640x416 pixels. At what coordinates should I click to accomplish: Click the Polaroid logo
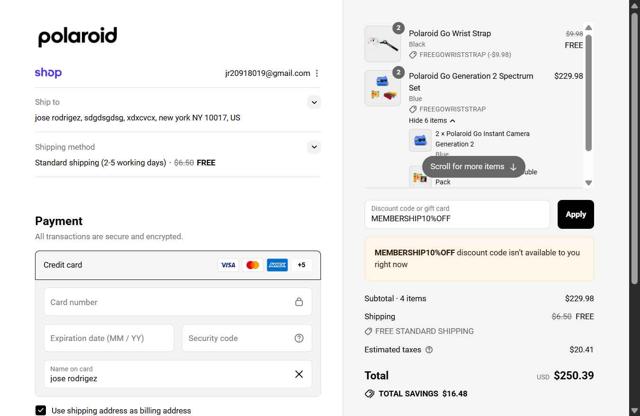click(77, 37)
